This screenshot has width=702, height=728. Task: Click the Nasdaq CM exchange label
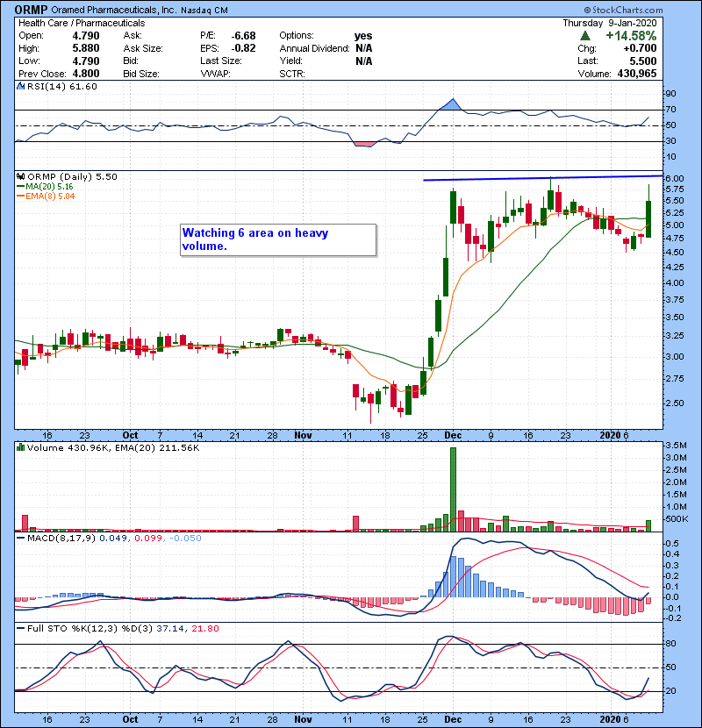coord(204,11)
